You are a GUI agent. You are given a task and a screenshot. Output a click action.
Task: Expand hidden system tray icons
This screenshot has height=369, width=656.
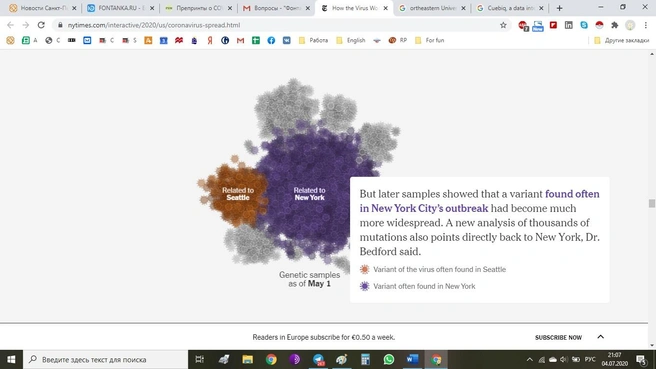click(530, 359)
